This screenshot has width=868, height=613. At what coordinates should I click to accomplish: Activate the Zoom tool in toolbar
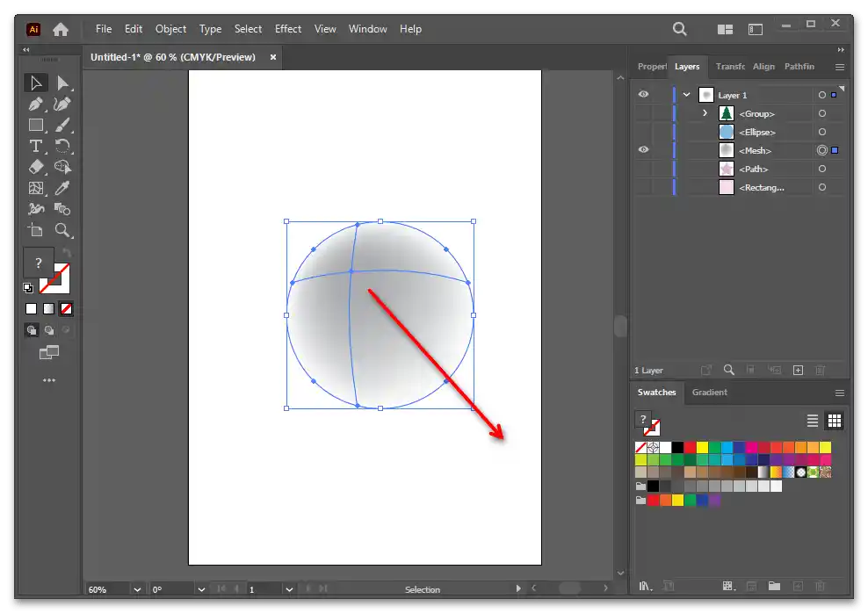[62, 230]
